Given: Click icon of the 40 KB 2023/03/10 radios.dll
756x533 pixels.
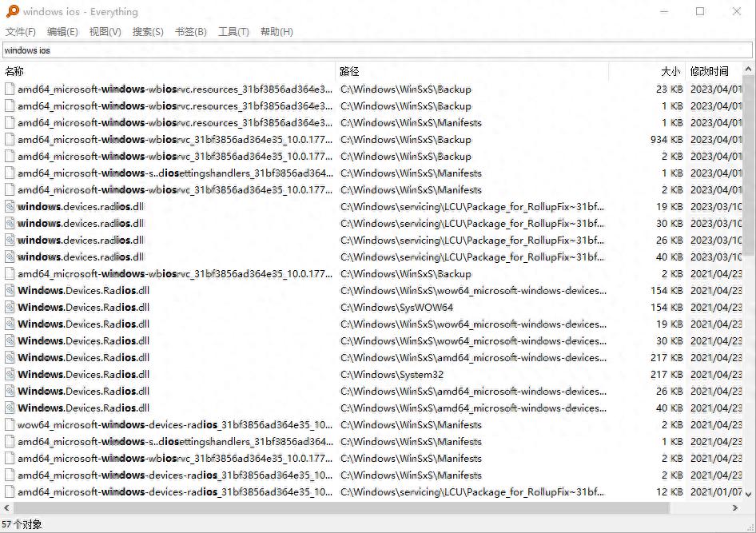Looking at the screenshot, I should 10,257.
